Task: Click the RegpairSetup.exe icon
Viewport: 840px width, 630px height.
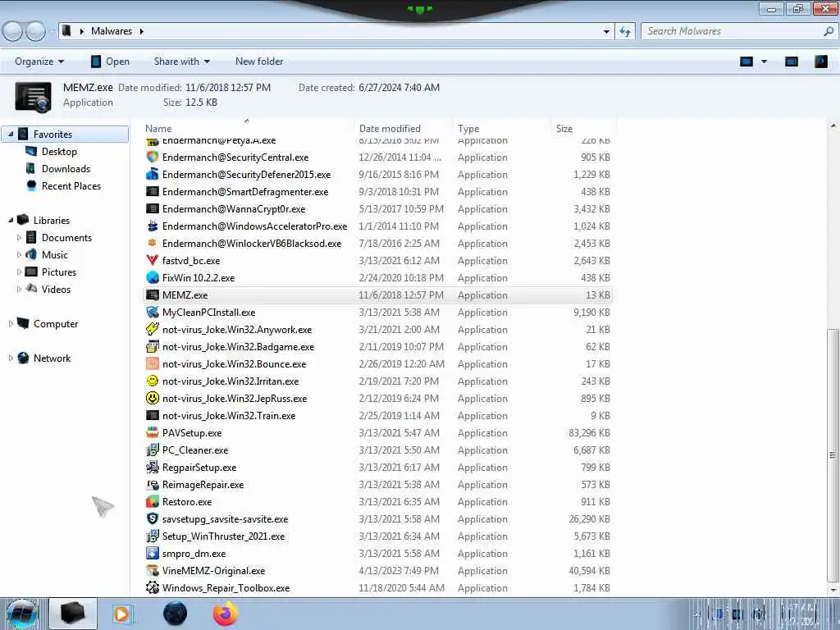Action: coord(152,467)
